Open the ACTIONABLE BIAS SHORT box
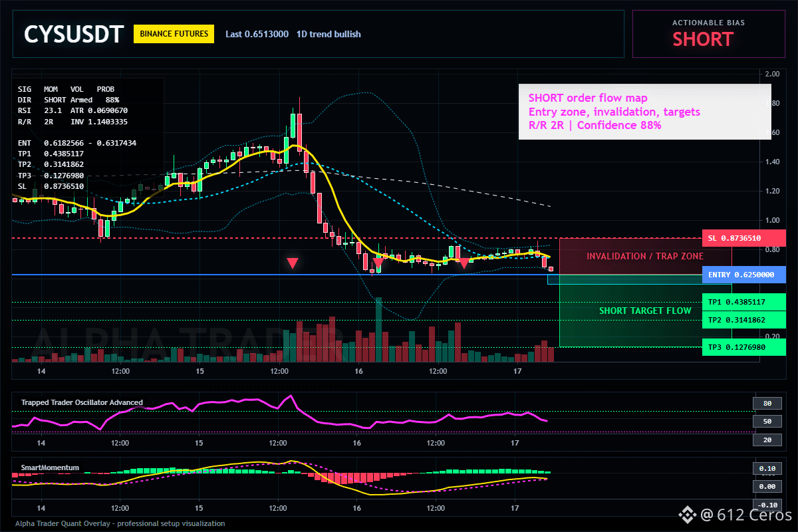This screenshot has width=798, height=532. (708, 34)
